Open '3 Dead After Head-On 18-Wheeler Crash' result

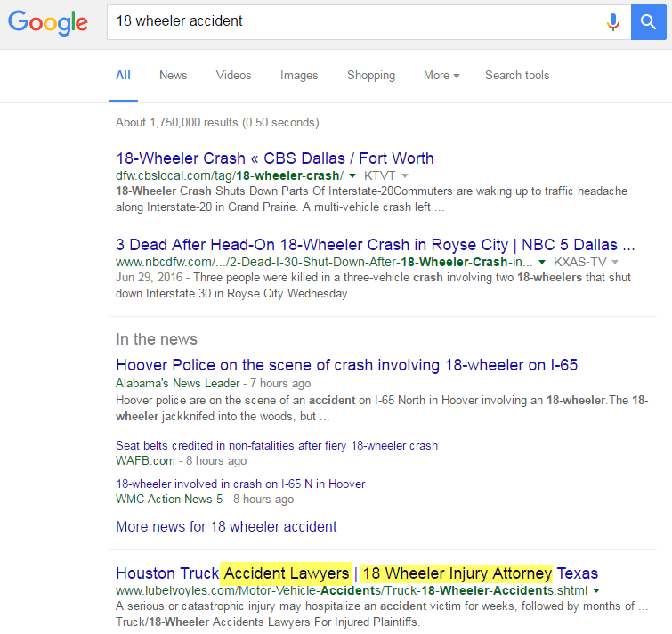click(376, 245)
